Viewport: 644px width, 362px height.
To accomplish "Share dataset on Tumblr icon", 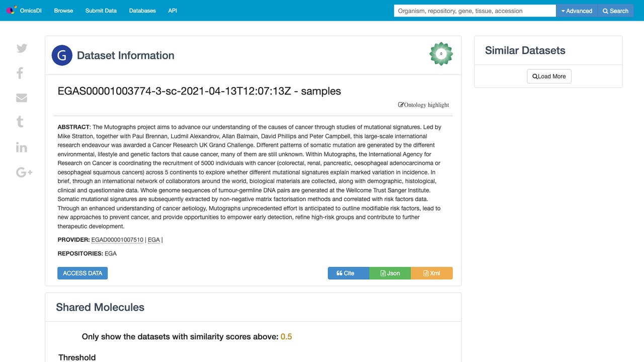I will point(20,122).
